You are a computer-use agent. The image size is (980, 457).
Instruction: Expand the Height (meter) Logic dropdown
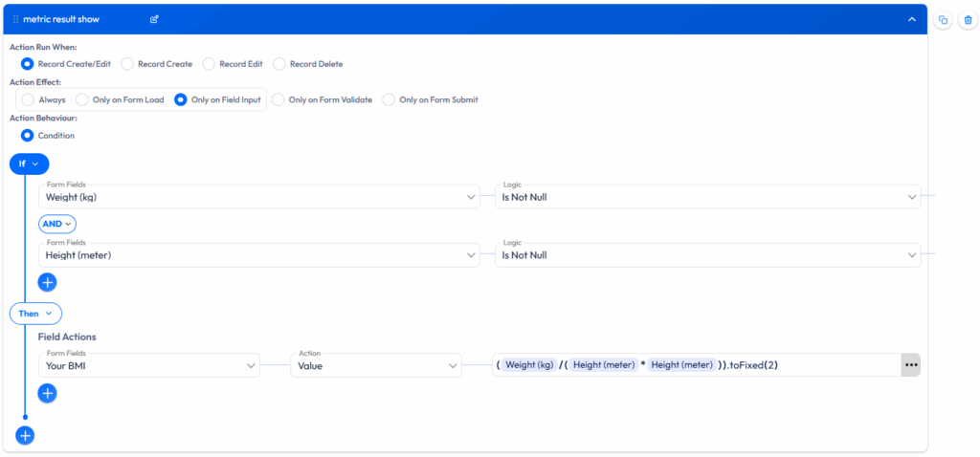click(x=707, y=255)
